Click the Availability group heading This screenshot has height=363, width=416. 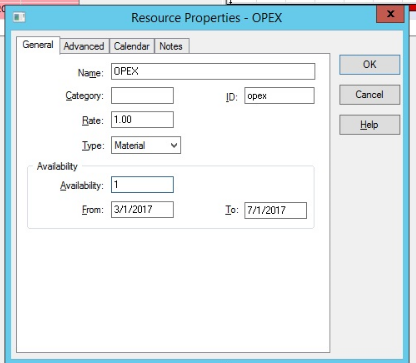pos(57,166)
